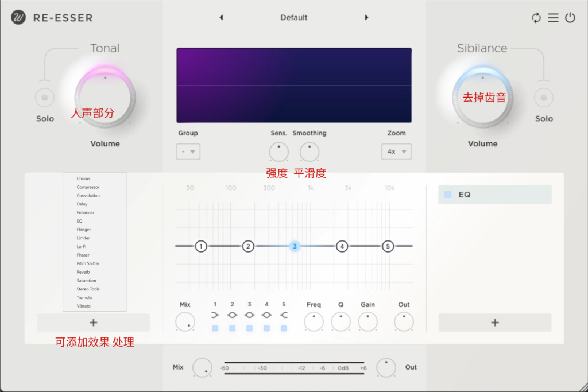Click the Q knob

pos(341,321)
